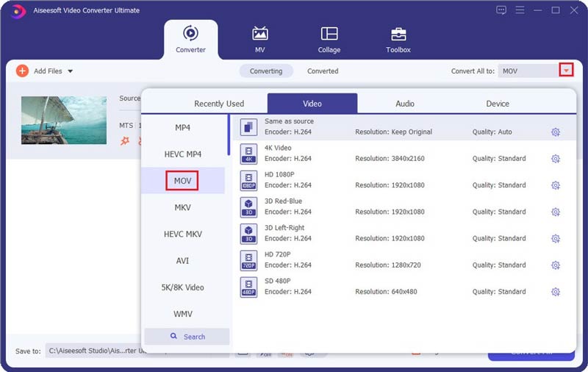The height and width of the screenshot is (372, 588).
Task: Switch to Recently Used formats tab
Action: coord(219,104)
